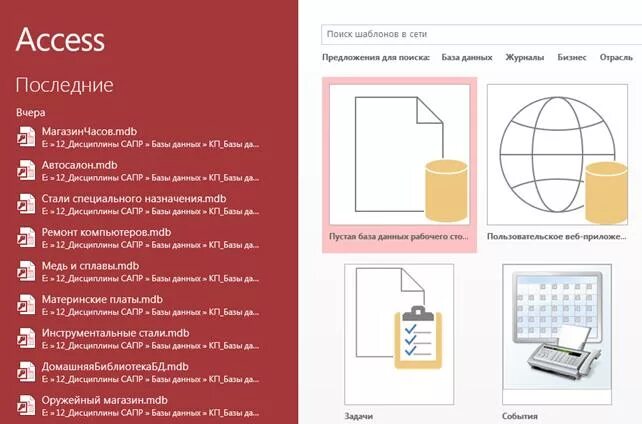
Task: Click the file icon next to Стали специального назначения.mdb
Action: pyautogui.click(x=26, y=204)
